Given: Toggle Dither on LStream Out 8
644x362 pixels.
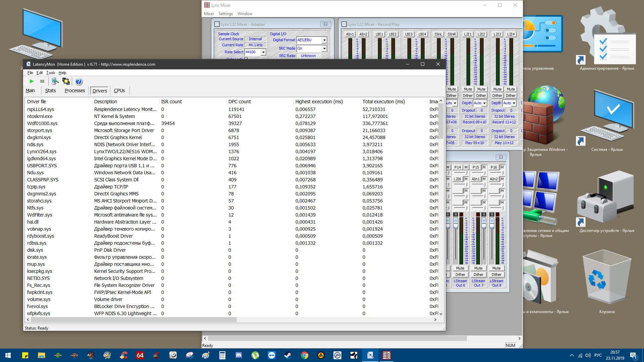Looking at the screenshot, I should coord(496,275).
